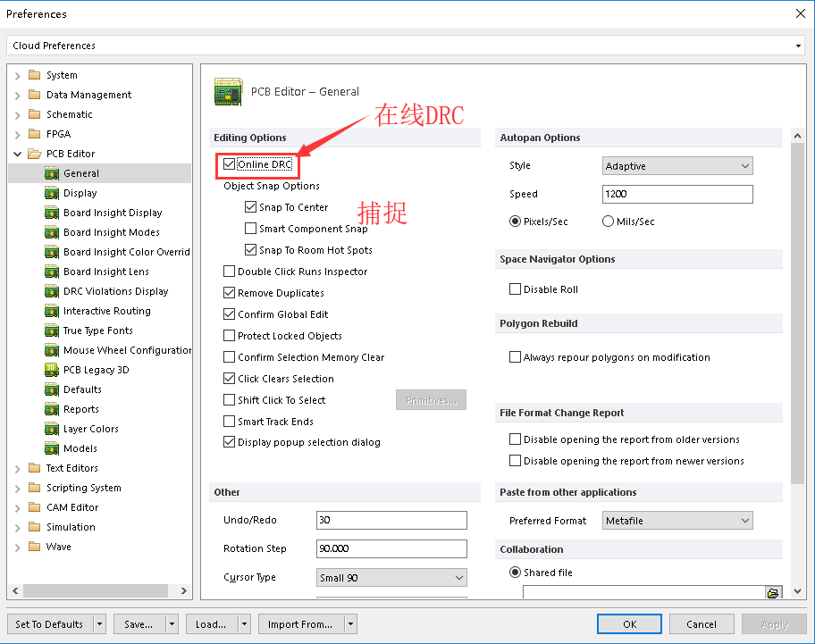Expand the System tree node
The width and height of the screenshot is (815, 644).
17,76
